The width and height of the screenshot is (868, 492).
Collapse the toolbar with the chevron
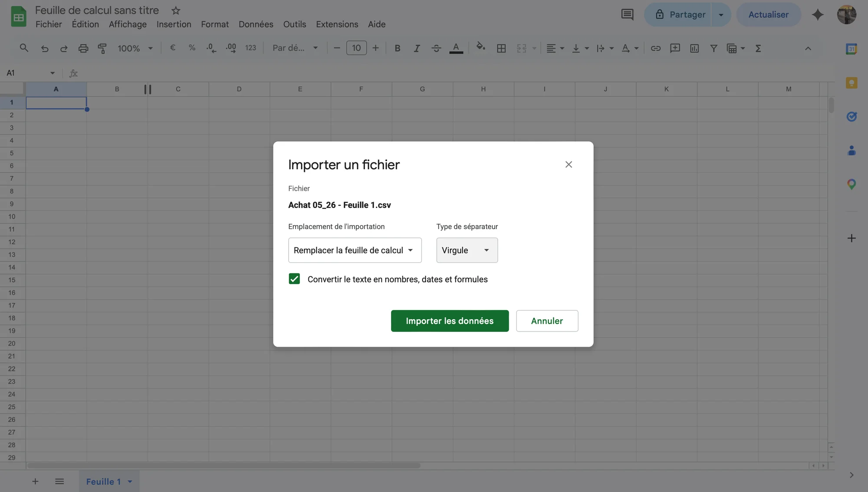(x=808, y=48)
